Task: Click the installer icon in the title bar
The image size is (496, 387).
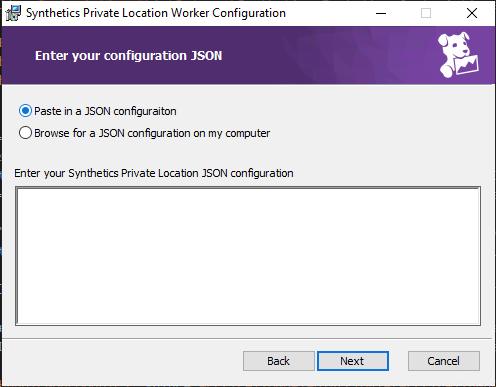Action: (x=13, y=13)
